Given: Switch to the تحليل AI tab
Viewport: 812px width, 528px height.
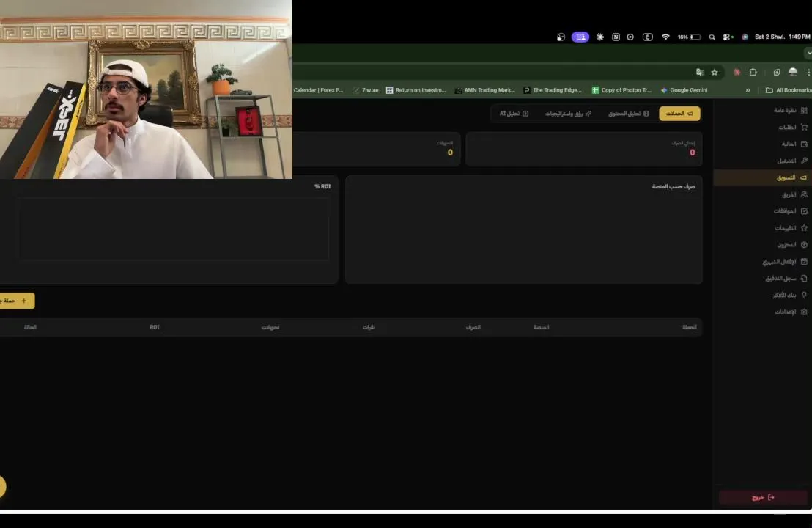Looking at the screenshot, I should [x=514, y=114].
